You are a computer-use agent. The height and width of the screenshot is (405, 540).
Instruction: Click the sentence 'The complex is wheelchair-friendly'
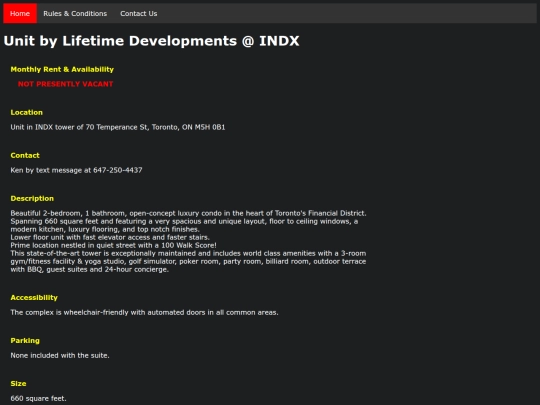pos(144,312)
